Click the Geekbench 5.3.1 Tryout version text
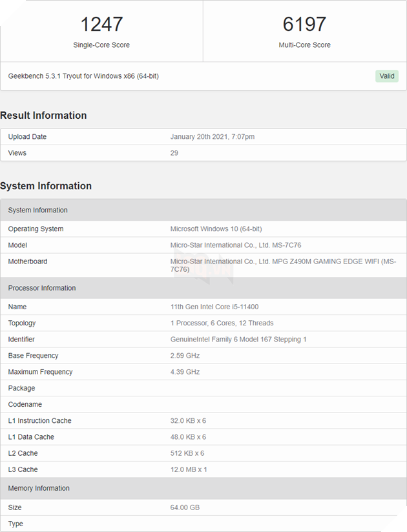Viewport: 407px width, 532px height. click(83, 76)
